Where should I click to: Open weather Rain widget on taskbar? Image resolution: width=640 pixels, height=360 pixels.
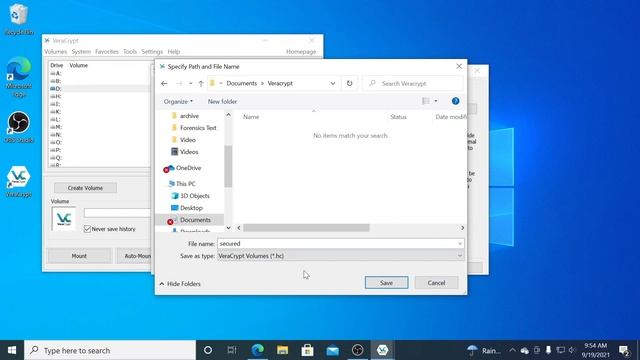click(484, 350)
